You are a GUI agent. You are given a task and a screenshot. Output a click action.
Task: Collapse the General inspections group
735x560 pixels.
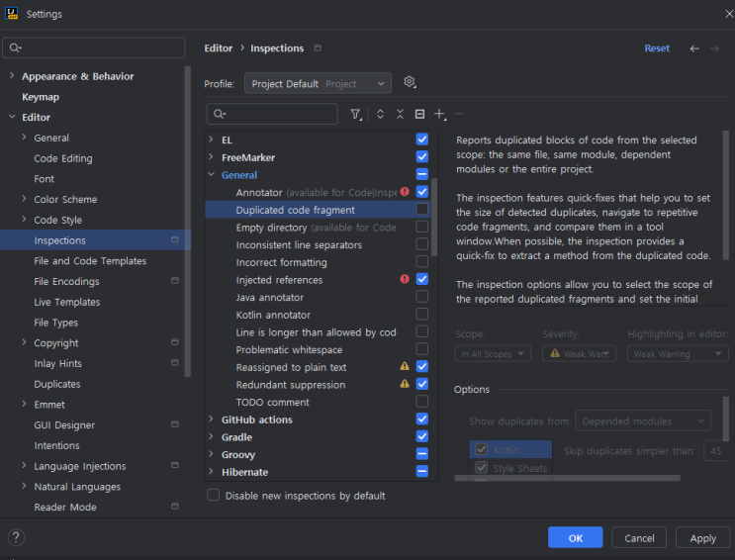coord(211,175)
